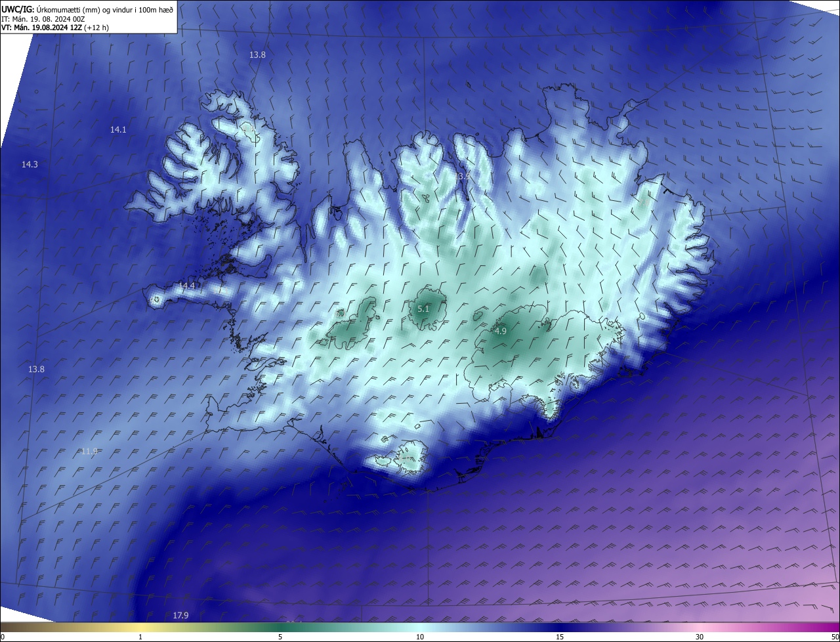Click the color scale tick labelled 15
The width and height of the screenshot is (840, 642).
[560, 637]
